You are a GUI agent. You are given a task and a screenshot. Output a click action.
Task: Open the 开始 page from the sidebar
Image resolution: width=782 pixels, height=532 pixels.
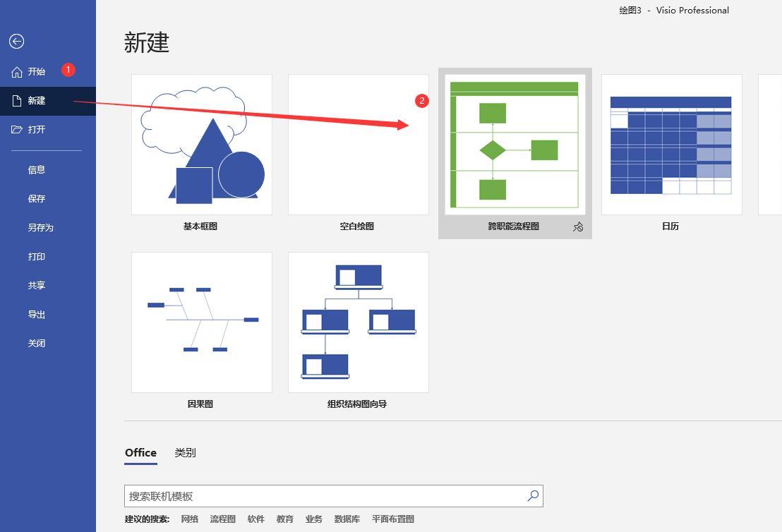click(x=37, y=71)
